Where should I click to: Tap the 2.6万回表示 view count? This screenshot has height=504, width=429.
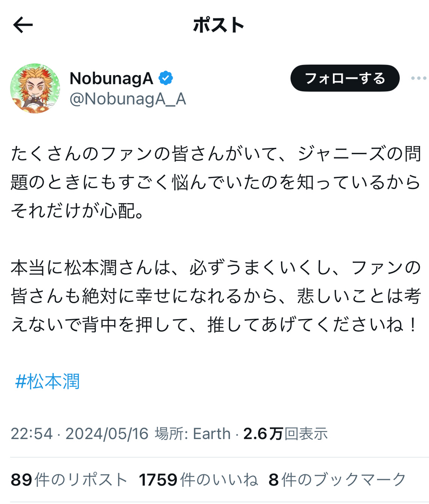[x=285, y=433]
